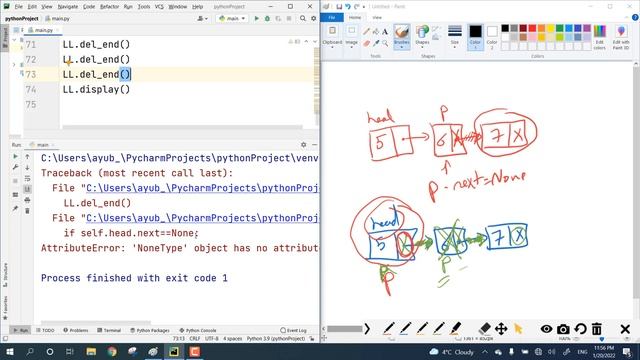This screenshot has width=640, height=360.
Task: Open the main run configuration dropdown
Action: point(232,18)
